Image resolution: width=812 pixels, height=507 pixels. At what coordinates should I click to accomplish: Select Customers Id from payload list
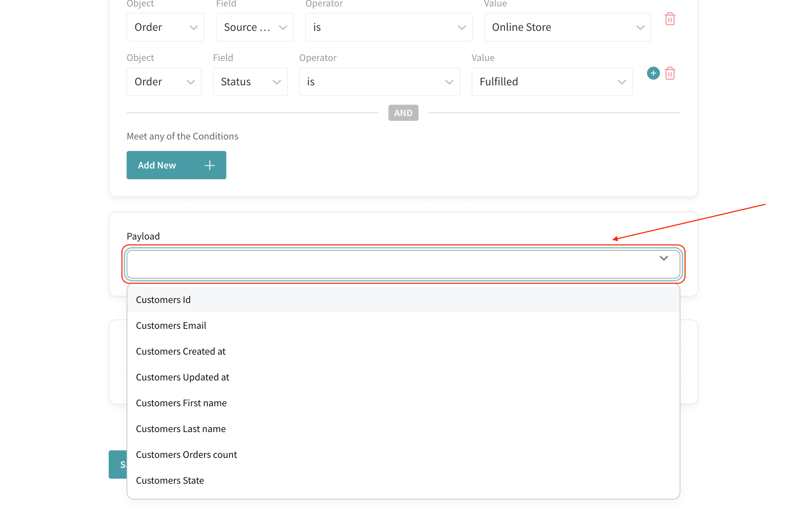[163, 300]
